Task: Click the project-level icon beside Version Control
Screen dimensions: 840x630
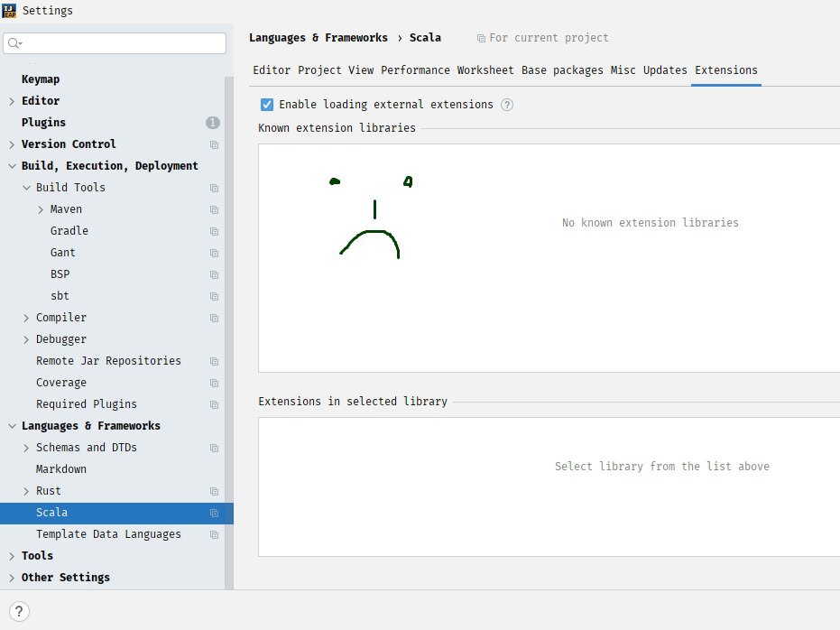Action: 215,144
